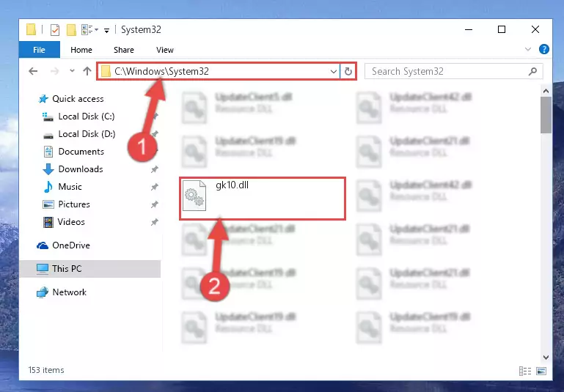Click the pin icon beside Downloads
The image size is (564, 392).
154,169
